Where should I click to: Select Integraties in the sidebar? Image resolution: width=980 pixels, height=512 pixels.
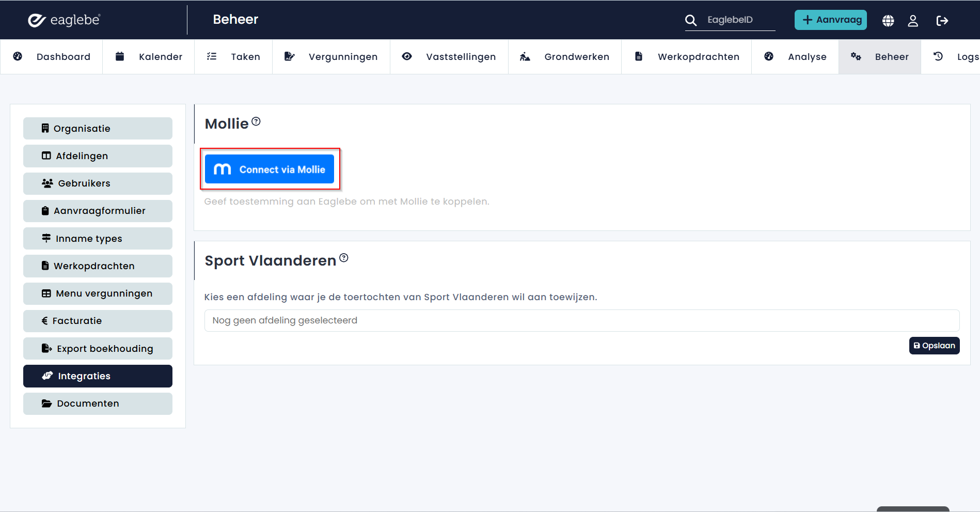98,376
